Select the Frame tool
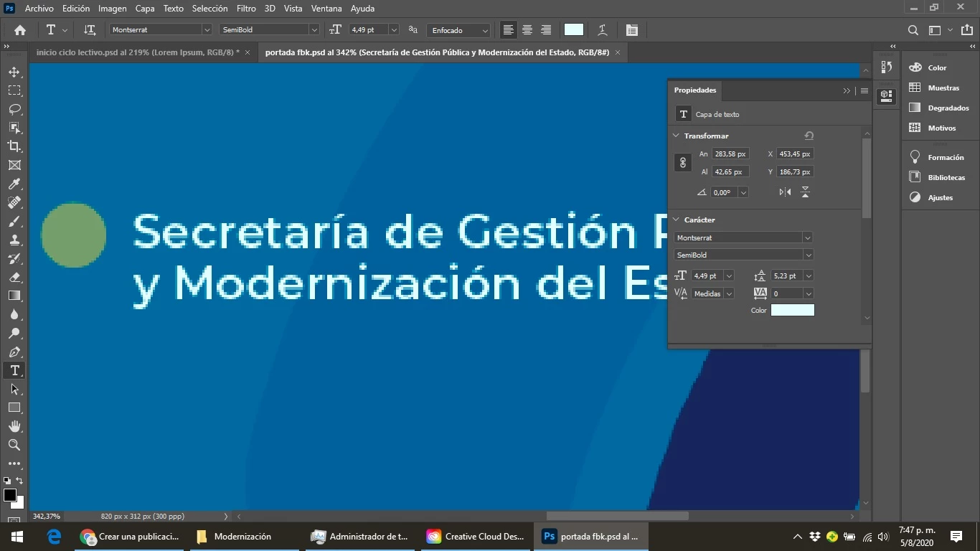980x551 pixels. (x=14, y=165)
